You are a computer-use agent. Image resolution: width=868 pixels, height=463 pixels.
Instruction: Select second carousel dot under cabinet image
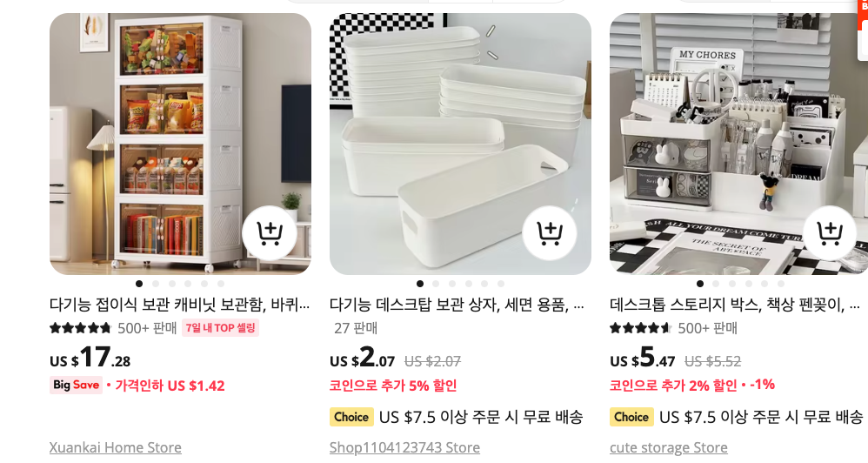coord(156,284)
